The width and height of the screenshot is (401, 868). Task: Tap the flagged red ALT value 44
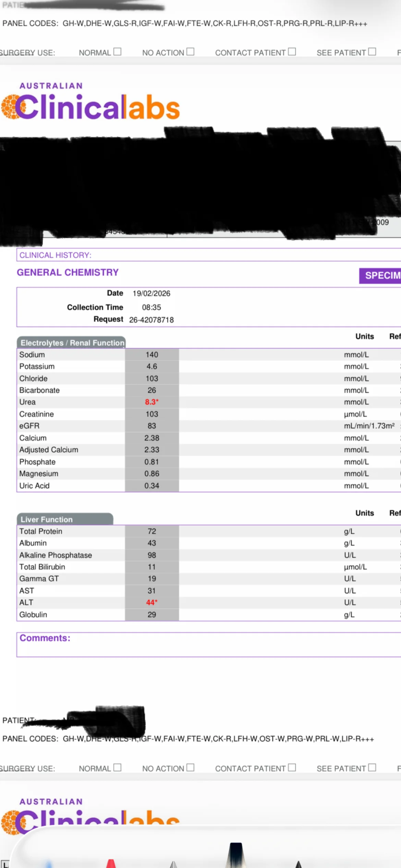coord(151,603)
